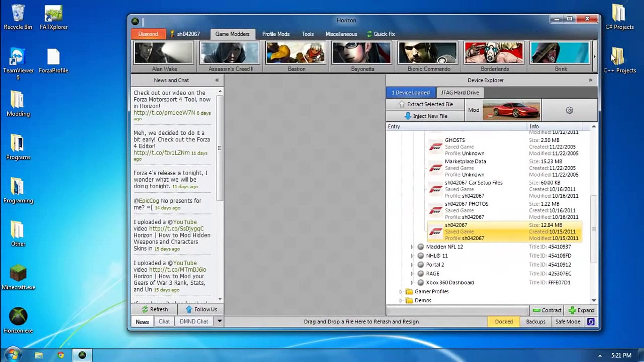The width and height of the screenshot is (644, 362).
Task: Click the Forza car Mod thumbnail
Action: [512, 110]
